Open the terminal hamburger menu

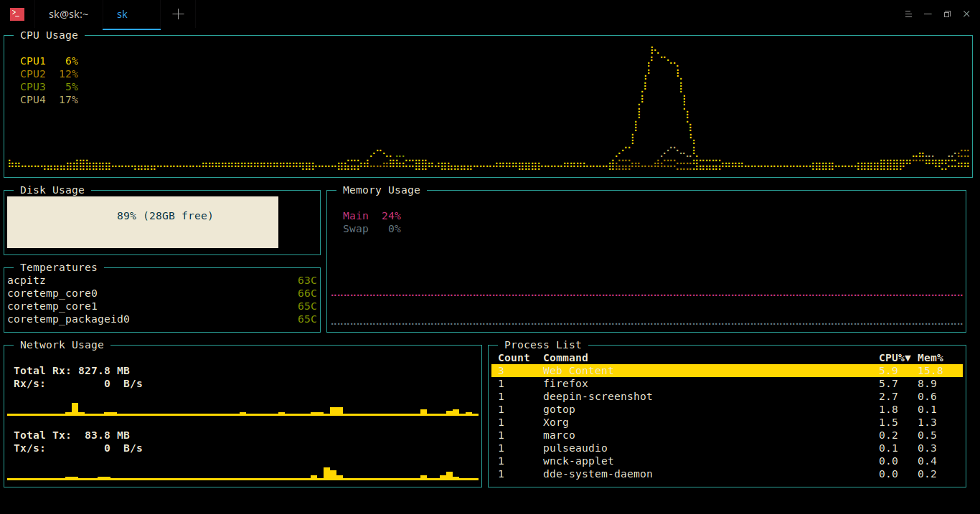tap(908, 14)
